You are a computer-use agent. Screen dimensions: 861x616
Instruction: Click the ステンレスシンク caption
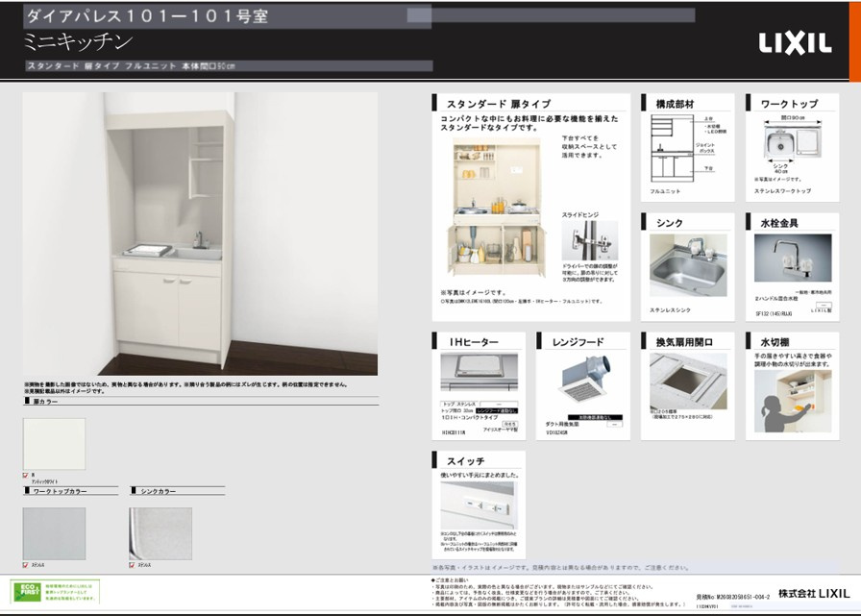(x=670, y=310)
